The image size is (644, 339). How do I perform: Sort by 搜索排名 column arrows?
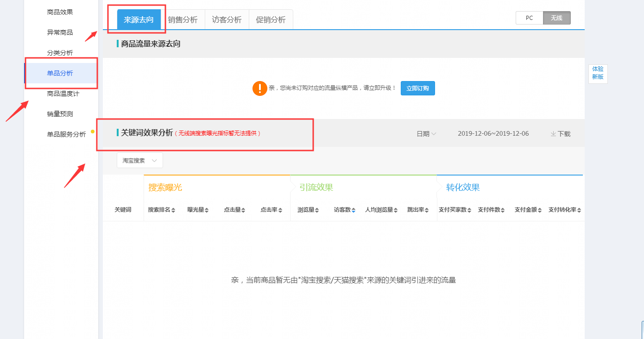[173, 210]
